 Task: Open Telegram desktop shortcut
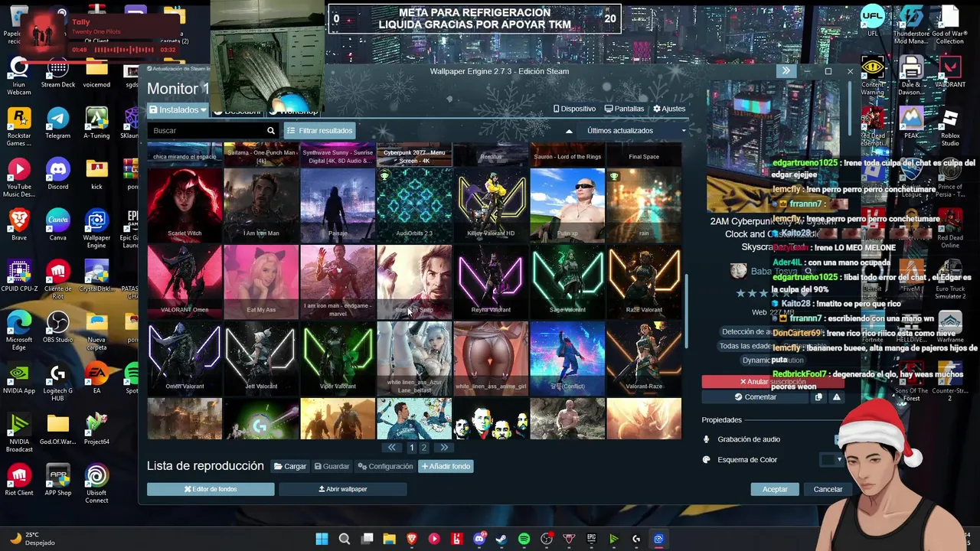57,123
